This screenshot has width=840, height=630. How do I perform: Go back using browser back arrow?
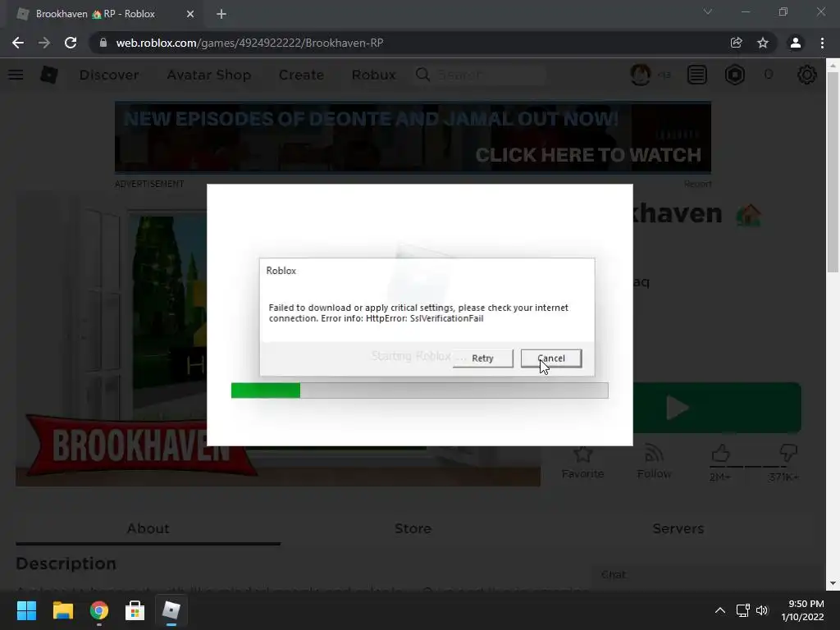18,43
